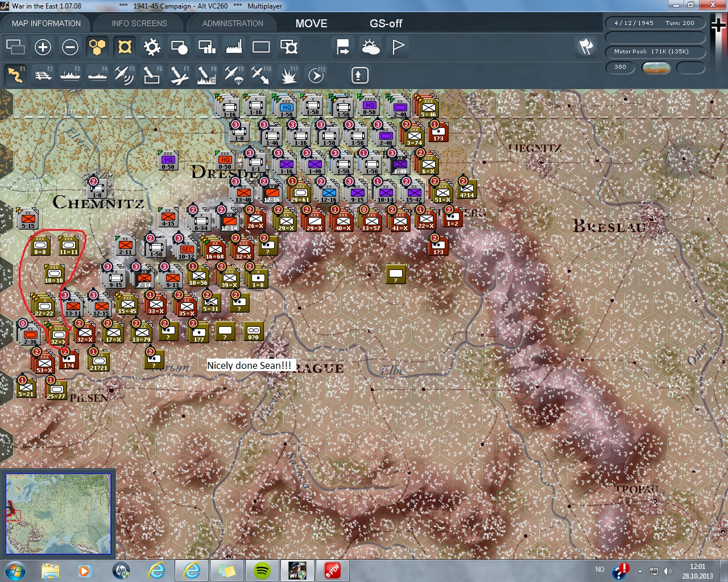The image size is (728, 582).
Task: Select the Move mode (F1) icon
Action: [15, 75]
